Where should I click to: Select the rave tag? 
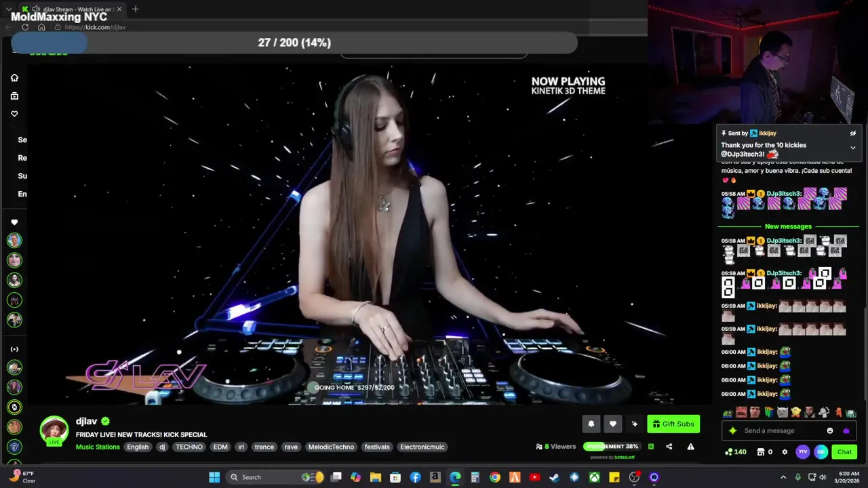coord(291,447)
